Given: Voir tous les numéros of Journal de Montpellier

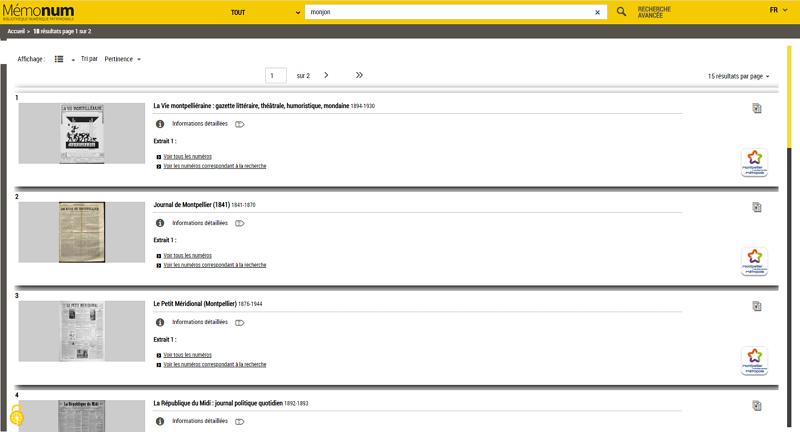Looking at the screenshot, I should (x=187, y=256).
